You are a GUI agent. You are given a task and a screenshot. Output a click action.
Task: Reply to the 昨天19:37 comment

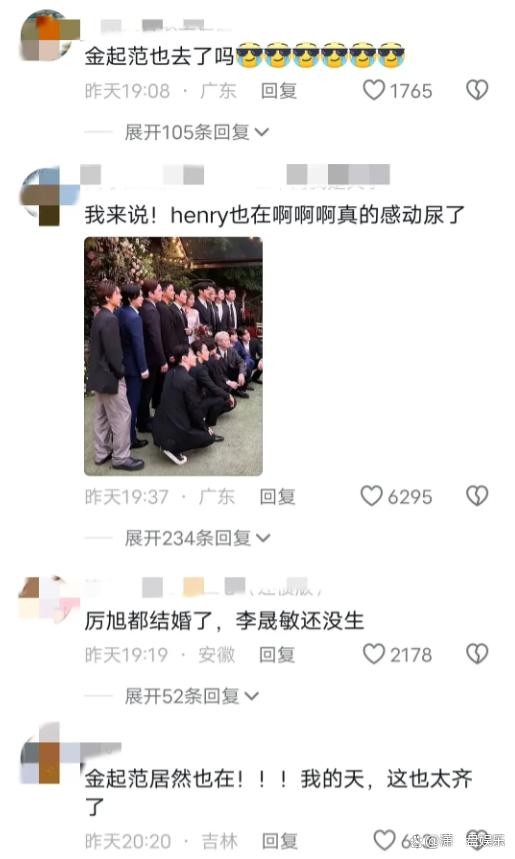pyautogui.click(x=278, y=496)
